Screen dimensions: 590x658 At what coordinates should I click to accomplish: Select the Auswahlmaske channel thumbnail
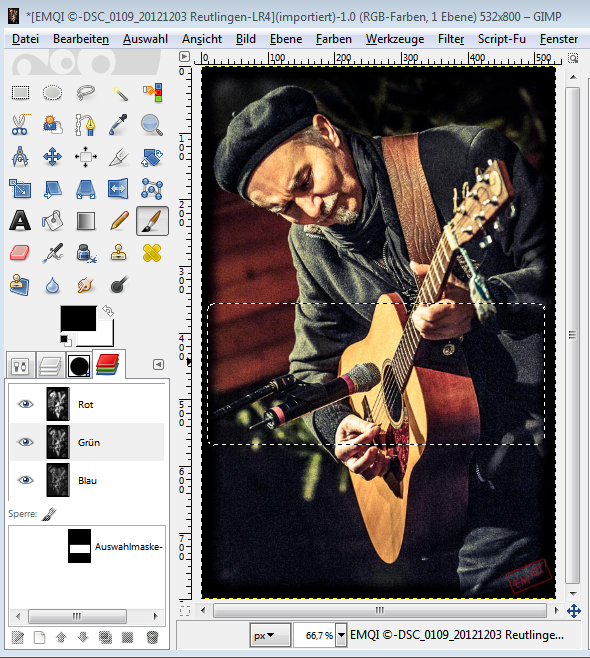click(x=79, y=546)
